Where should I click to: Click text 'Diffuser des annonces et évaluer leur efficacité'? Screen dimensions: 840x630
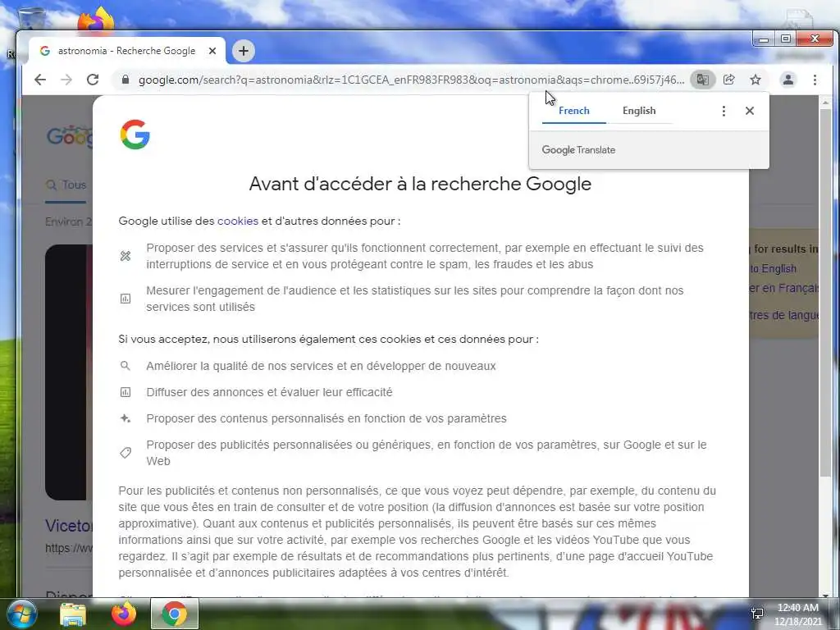(x=269, y=392)
